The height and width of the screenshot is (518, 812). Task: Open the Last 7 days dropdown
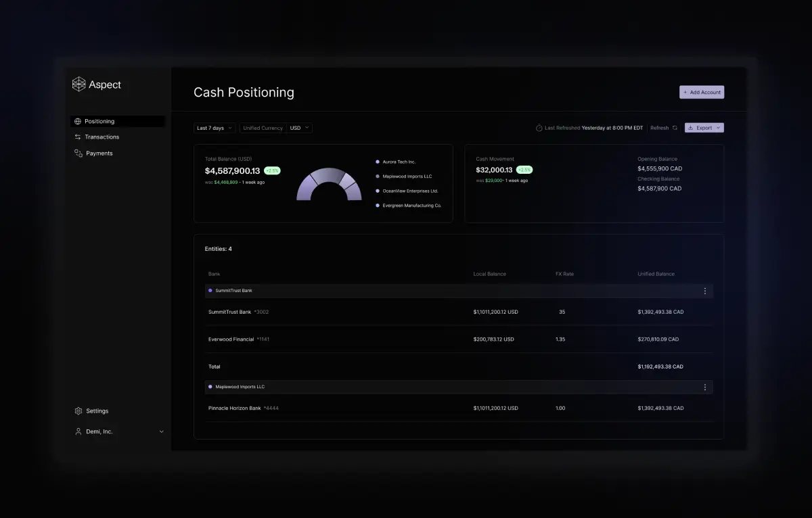[214, 127]
